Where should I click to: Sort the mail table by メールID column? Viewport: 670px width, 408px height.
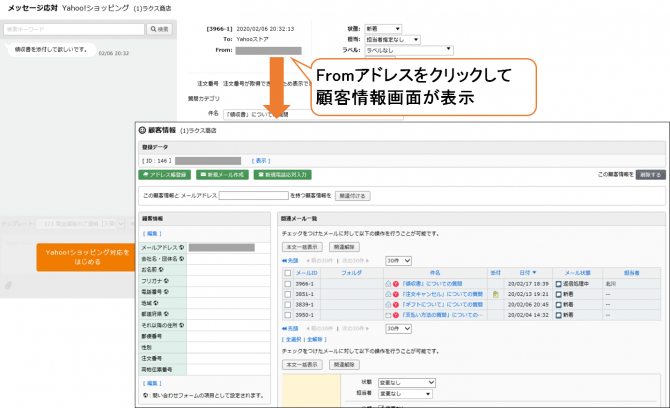coord(306,273)
